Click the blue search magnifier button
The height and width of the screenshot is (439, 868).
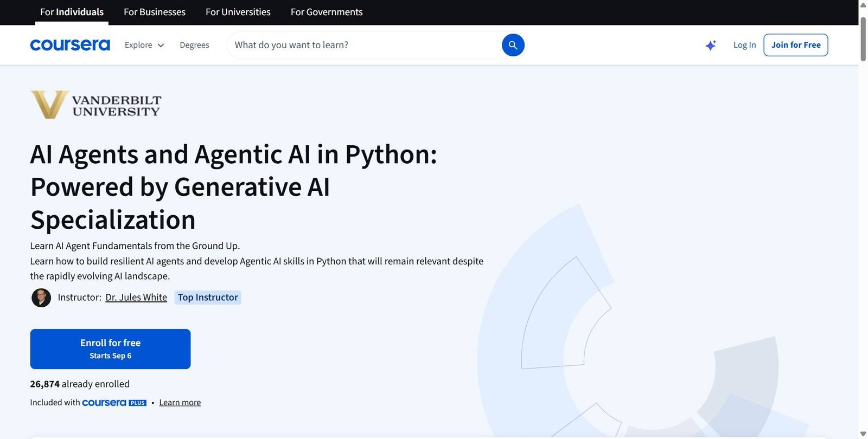[x=513, y=45]
